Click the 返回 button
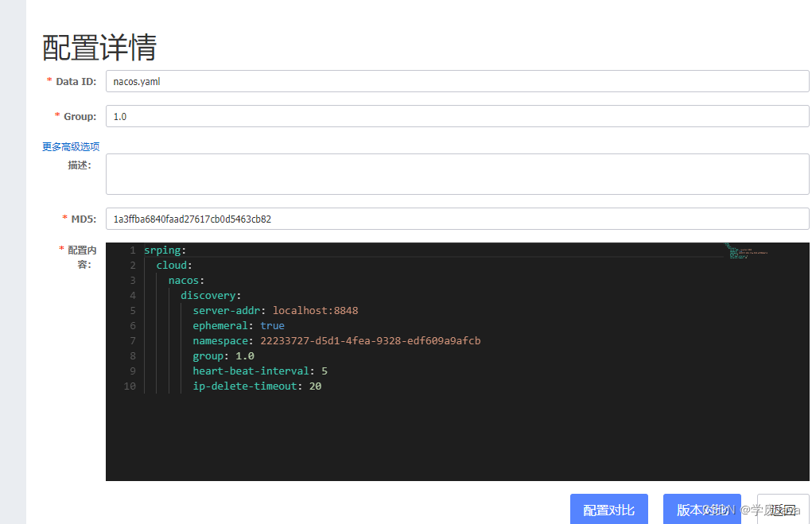Screen dimensions: 812x524 pyautogui.click(x=783, y=510)
